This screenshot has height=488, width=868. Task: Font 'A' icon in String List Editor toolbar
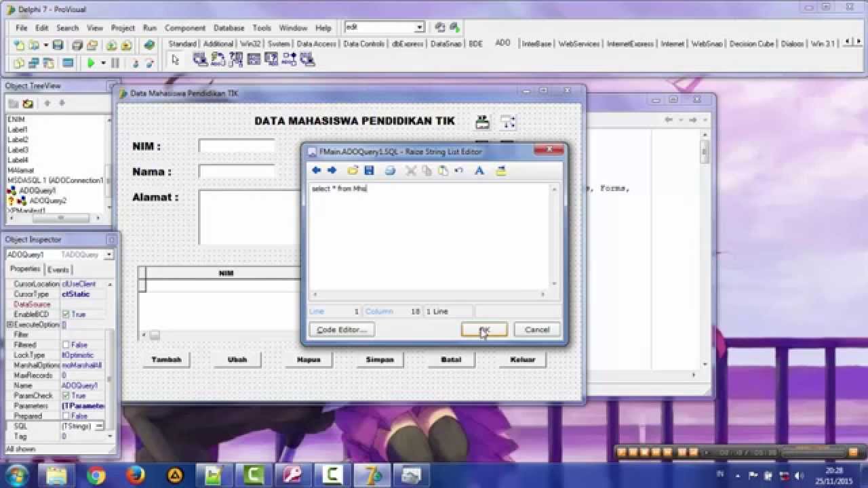(479, 171)
